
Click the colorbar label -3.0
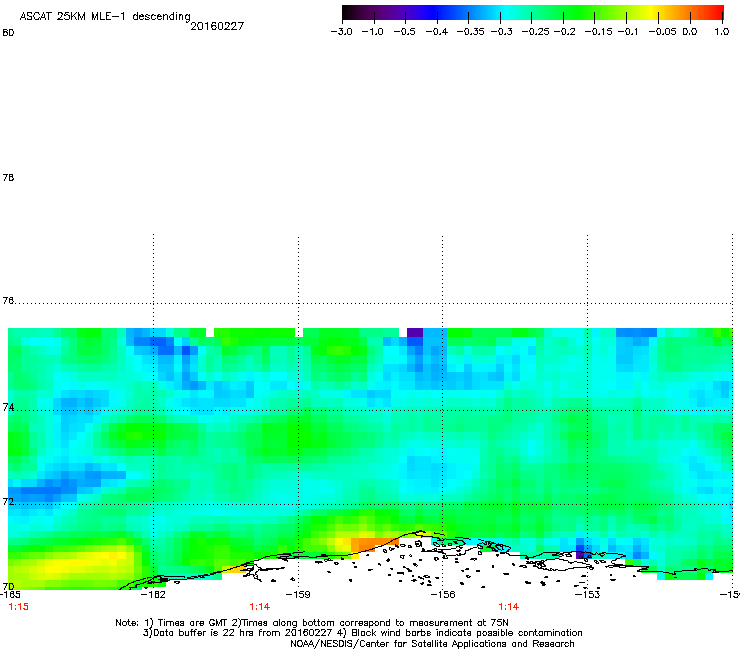click(x=342, y=32)
